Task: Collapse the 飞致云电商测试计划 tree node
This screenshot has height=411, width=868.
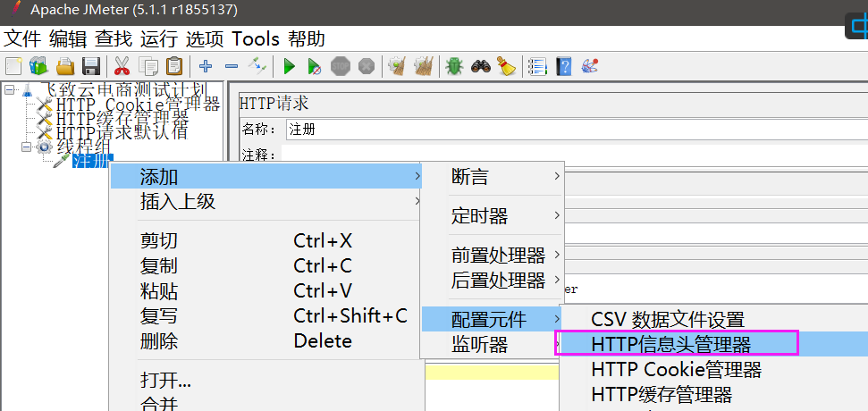Action: pyautogui.click(x=10, y=89)
